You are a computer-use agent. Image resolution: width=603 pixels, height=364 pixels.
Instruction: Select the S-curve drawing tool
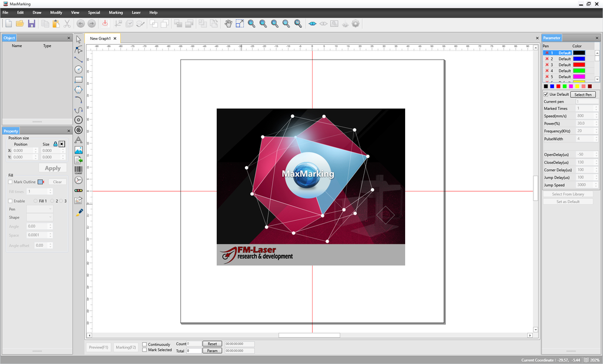pos(78,110)
